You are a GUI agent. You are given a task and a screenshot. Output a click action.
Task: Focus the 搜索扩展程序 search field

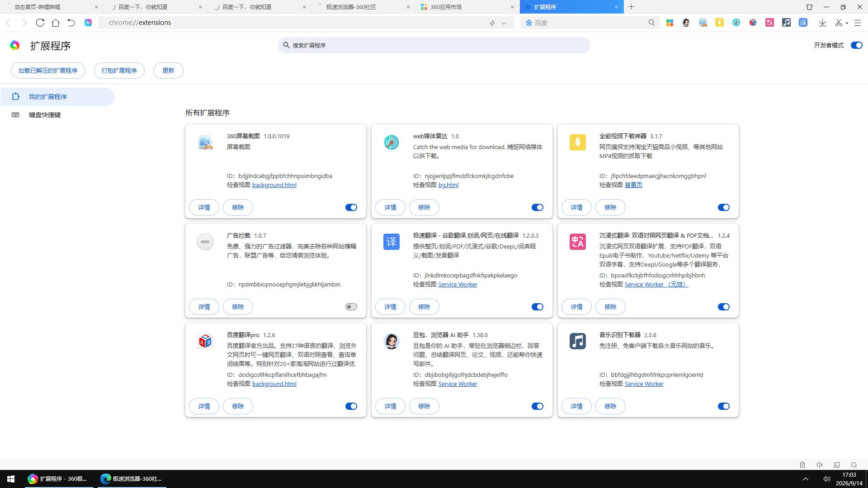click(x=434, y=45)
